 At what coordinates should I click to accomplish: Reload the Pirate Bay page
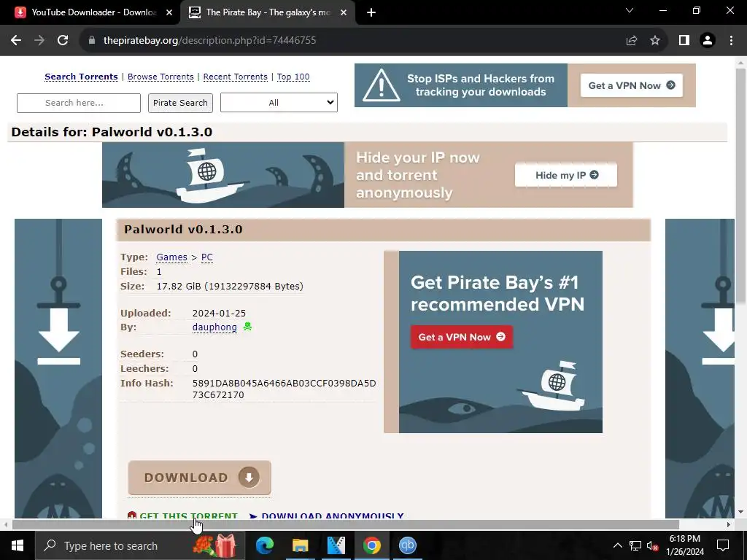(63, 41)
